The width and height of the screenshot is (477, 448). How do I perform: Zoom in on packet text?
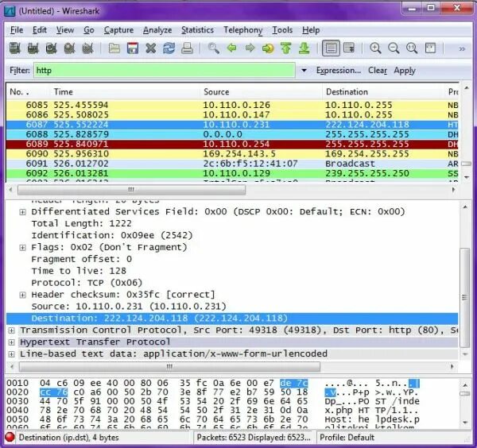[375, 48]
